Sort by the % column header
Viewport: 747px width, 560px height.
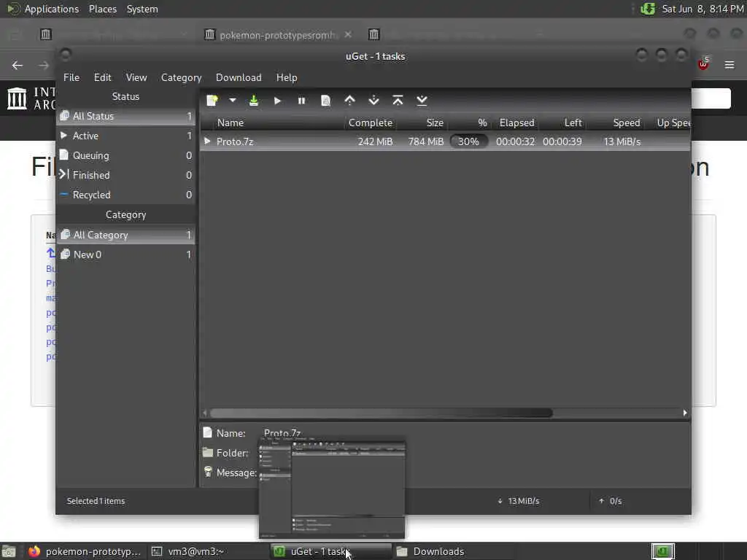coord(469,122)
